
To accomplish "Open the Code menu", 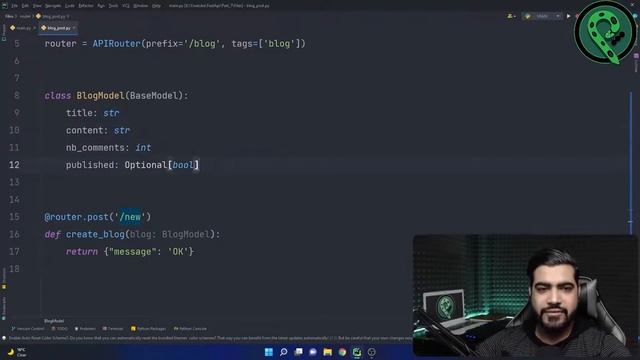I will 70,6.
